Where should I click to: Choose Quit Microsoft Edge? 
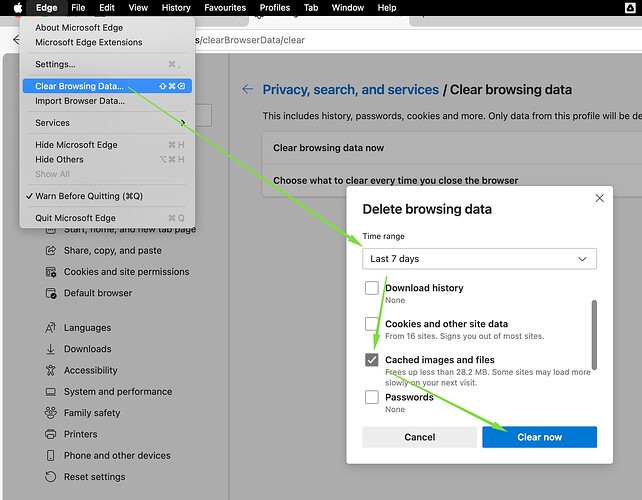click(107, 218)
